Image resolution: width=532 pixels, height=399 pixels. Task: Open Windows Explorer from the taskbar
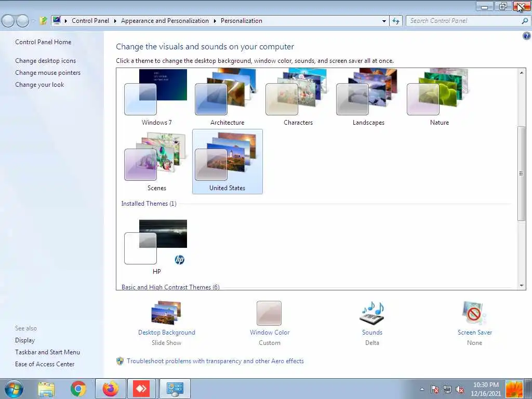46,389
